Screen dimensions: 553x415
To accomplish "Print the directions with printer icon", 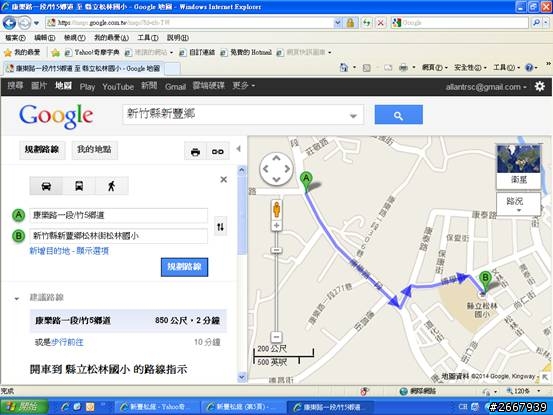I will [195, 152].
